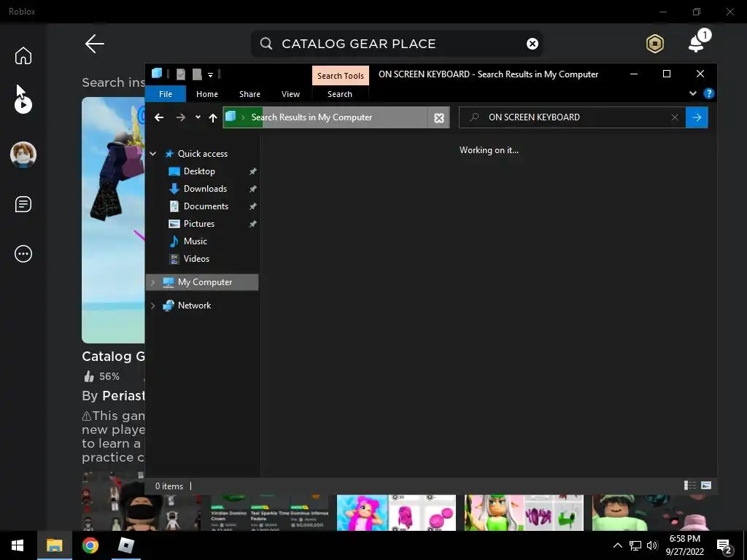Open Roblox More options icon
Image resolution: width=747 pixels, height=560 pixels.
coord(23,254)
